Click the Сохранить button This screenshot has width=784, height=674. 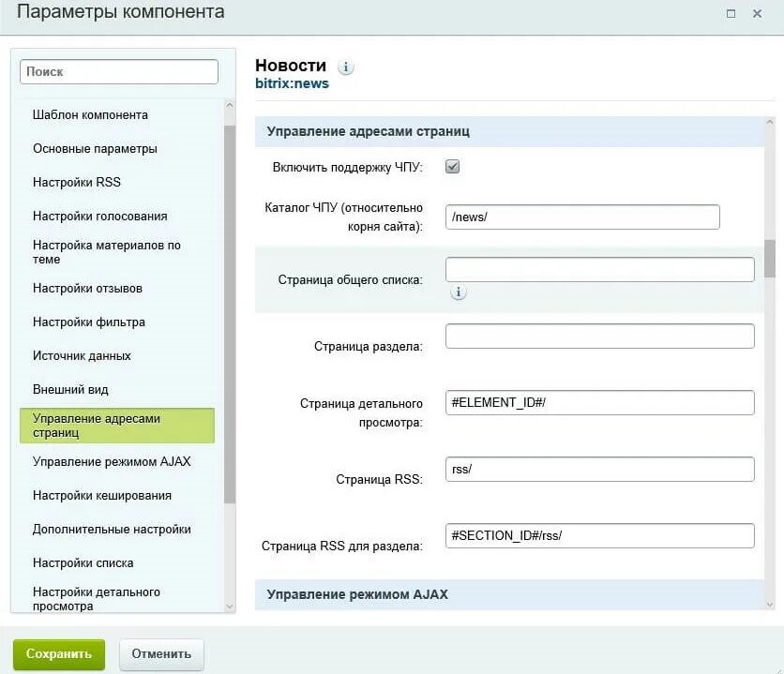click(59, 654)
